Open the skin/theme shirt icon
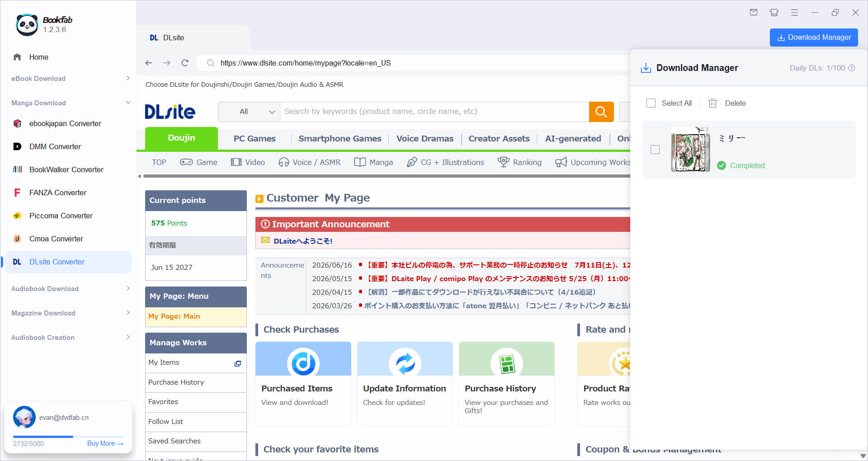This screenshot has height=461, width=868. click(774, 13)
